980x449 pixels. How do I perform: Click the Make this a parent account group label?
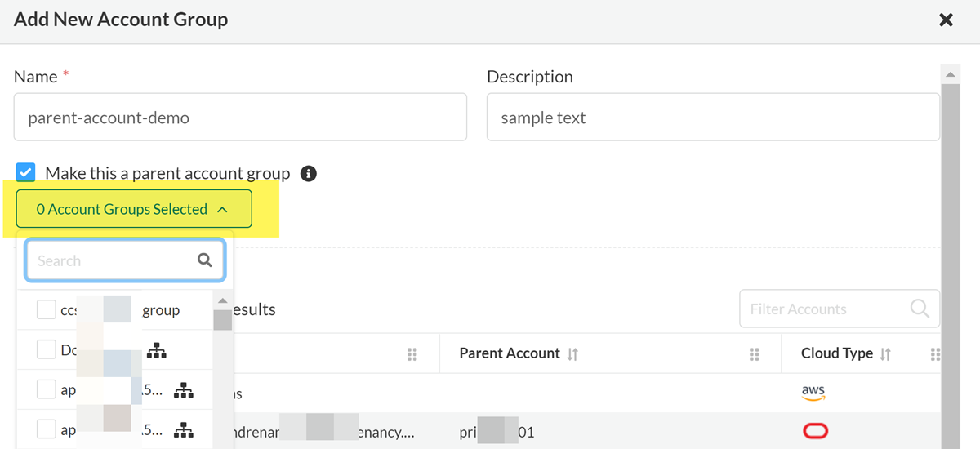(x=167, y=173)
